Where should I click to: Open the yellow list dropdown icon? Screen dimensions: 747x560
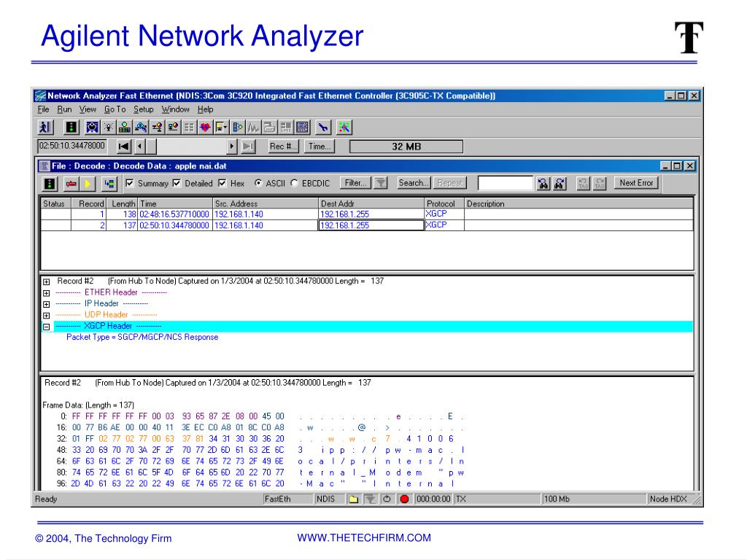click(221, 127)
